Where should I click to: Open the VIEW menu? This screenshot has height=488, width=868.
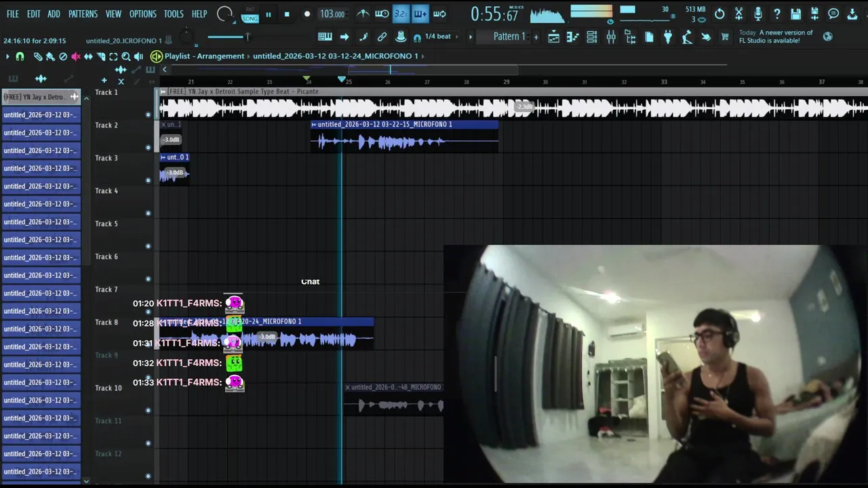coord(113,14)
